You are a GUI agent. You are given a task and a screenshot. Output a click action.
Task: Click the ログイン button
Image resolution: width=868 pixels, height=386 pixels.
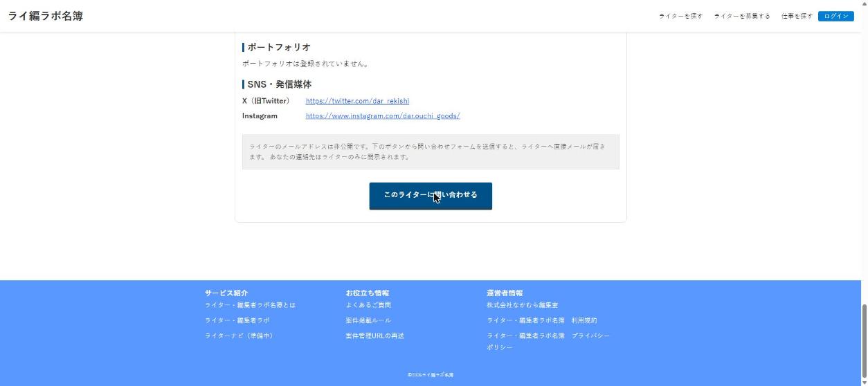click(x=835, y=16)
